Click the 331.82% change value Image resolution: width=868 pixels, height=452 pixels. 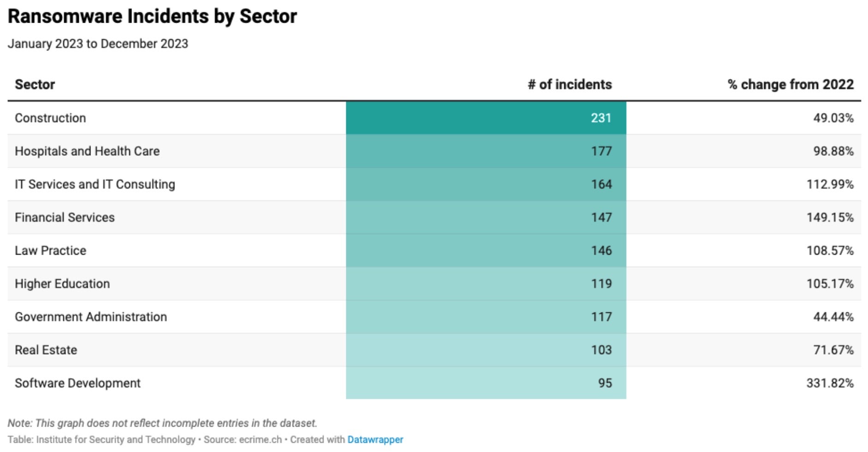click(x=830, y=383)
